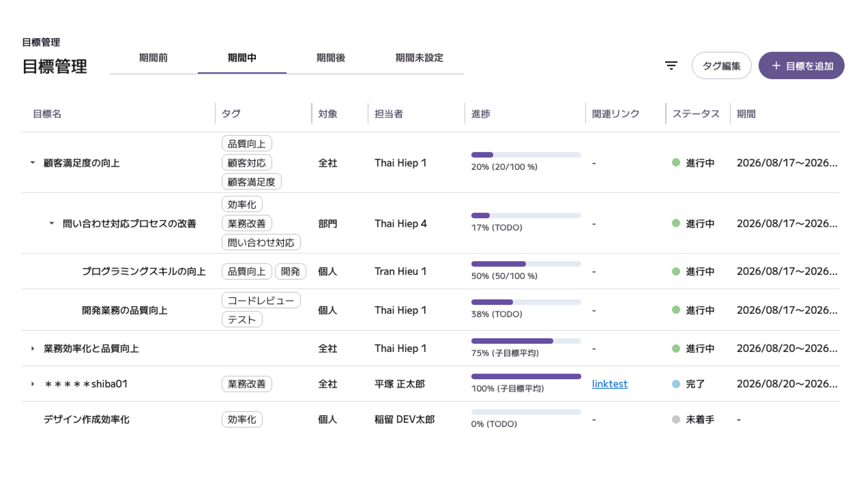
Task: Click the 進捗 column header
Action: coord(481,114)
